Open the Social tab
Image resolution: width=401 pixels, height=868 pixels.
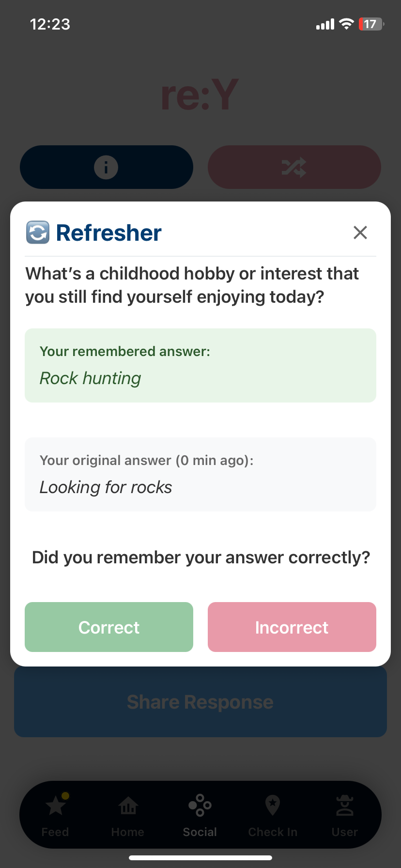[x=200, y=815]
